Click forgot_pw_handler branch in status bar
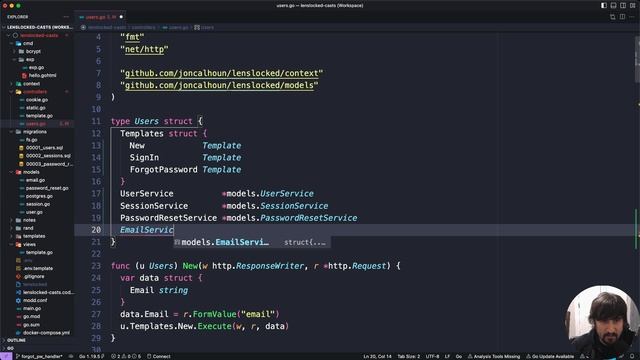The image size is (640, 360). (39, 356)
